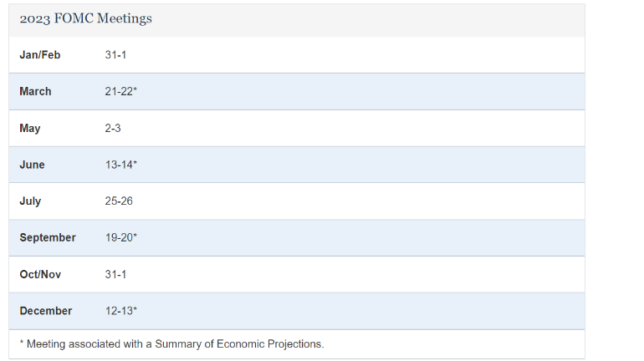Click the 2-3 May meeting date
The width and height of the screenshot is (644, 361).
pos(114,129)
